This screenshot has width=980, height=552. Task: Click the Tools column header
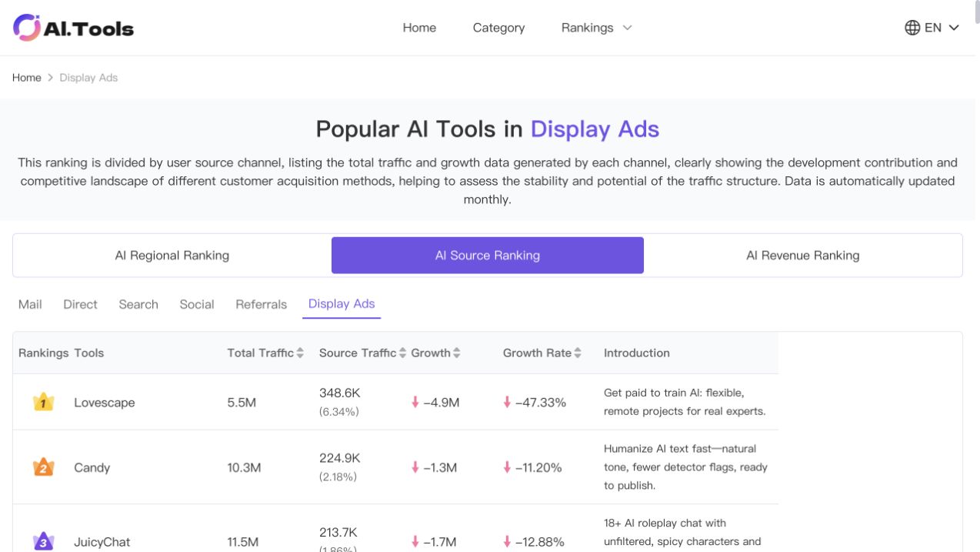coord(89,353)
